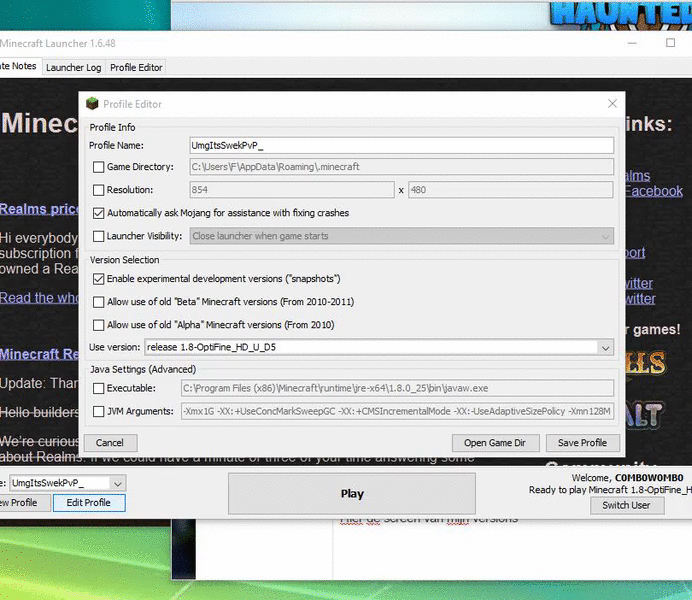Close the Profile Editor dialog
Screen dimensions: 692x600
[612, 104]
